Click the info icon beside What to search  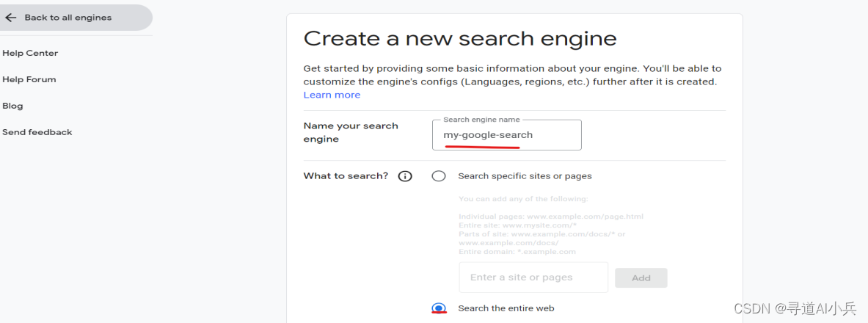405,176
